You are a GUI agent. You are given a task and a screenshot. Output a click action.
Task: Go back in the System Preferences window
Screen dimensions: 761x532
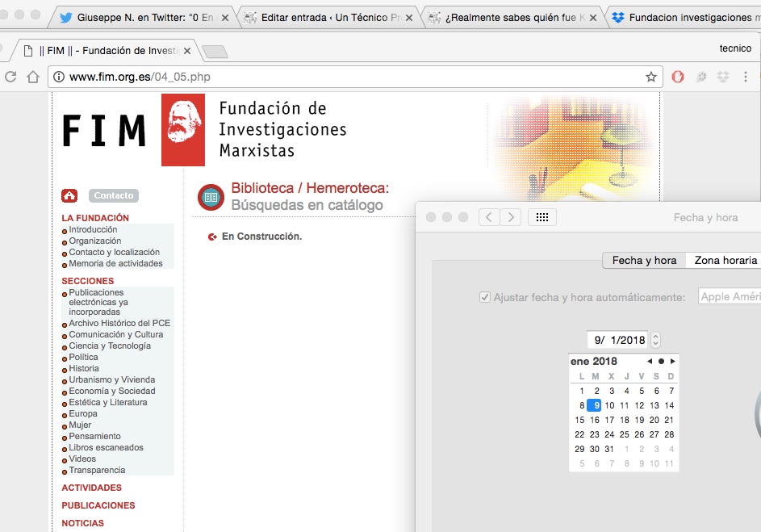[489, 217]
